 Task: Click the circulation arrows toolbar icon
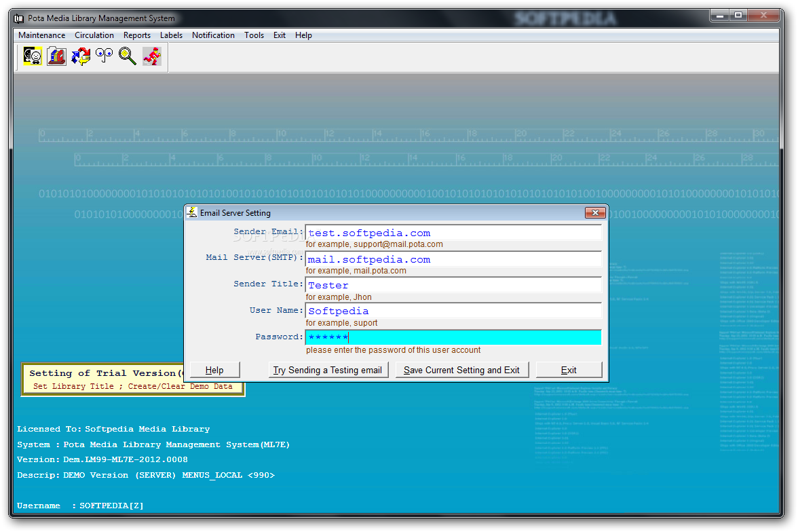[80, 56]
